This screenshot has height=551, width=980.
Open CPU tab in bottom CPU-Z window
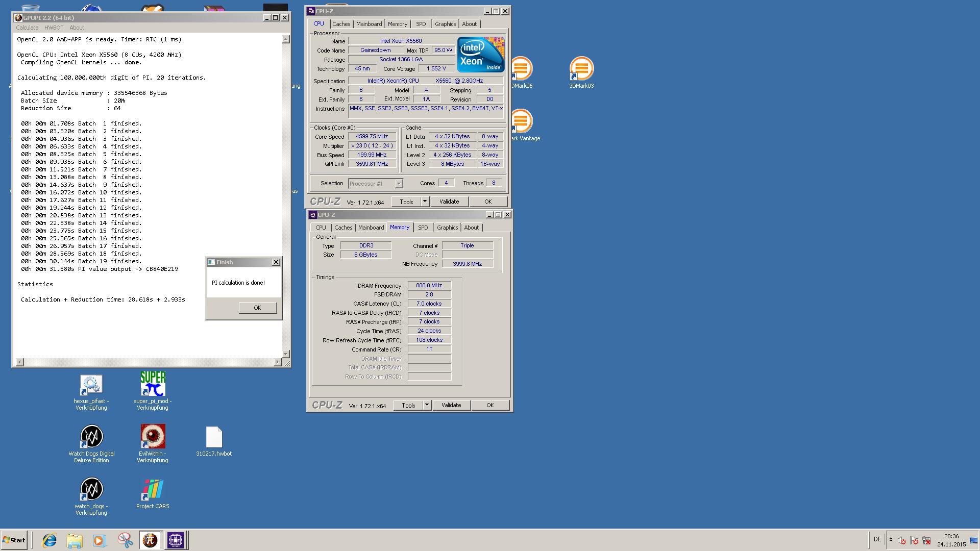point(321,228)
